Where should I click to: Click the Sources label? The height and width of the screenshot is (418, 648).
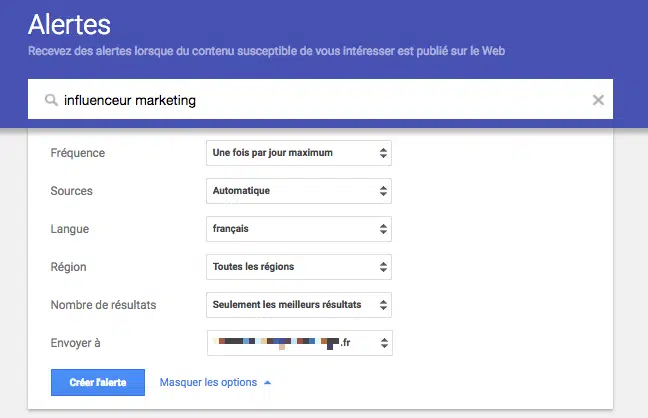coord(71,191)
